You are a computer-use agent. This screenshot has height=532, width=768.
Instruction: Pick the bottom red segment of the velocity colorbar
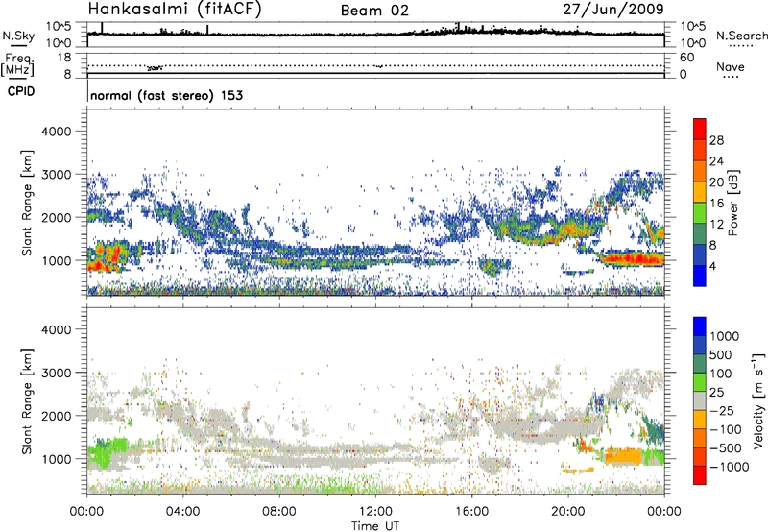click(x=700, y=475)
